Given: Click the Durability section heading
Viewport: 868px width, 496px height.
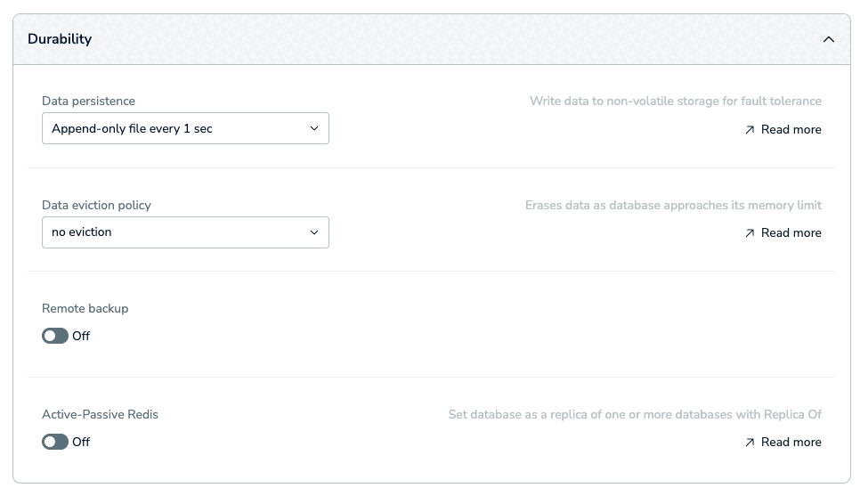Looking at the screenshot, I should click(x=60, y=39).
